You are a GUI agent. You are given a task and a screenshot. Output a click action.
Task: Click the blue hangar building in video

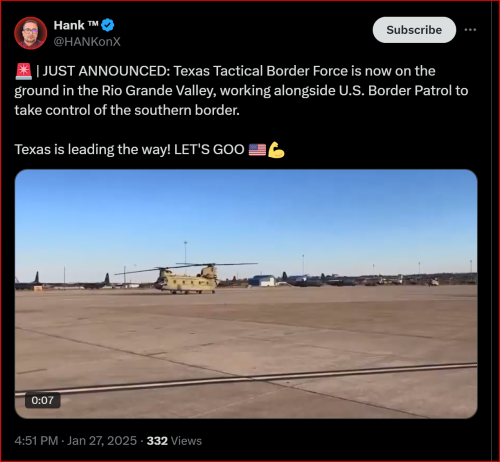(x=262, y=281)
